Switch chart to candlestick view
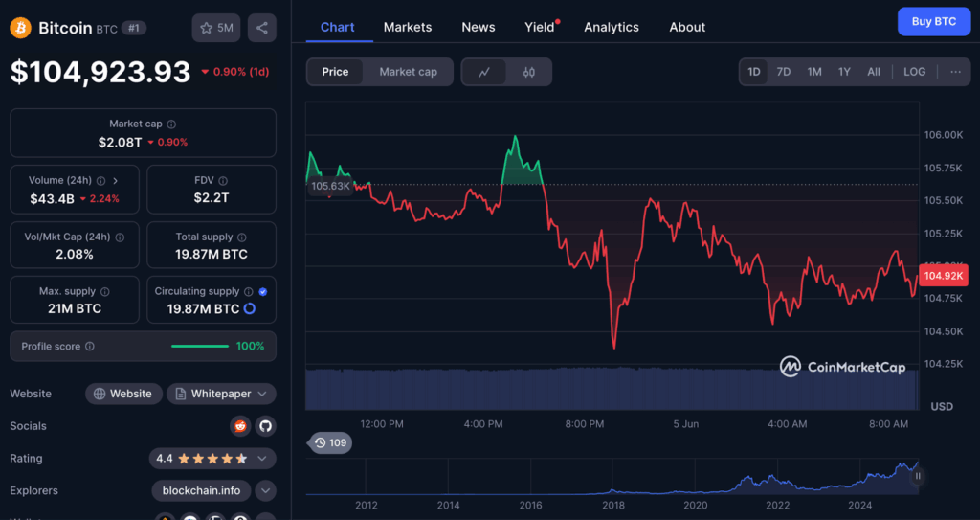Viewport: 980px width, 520px height. point(529,72)
